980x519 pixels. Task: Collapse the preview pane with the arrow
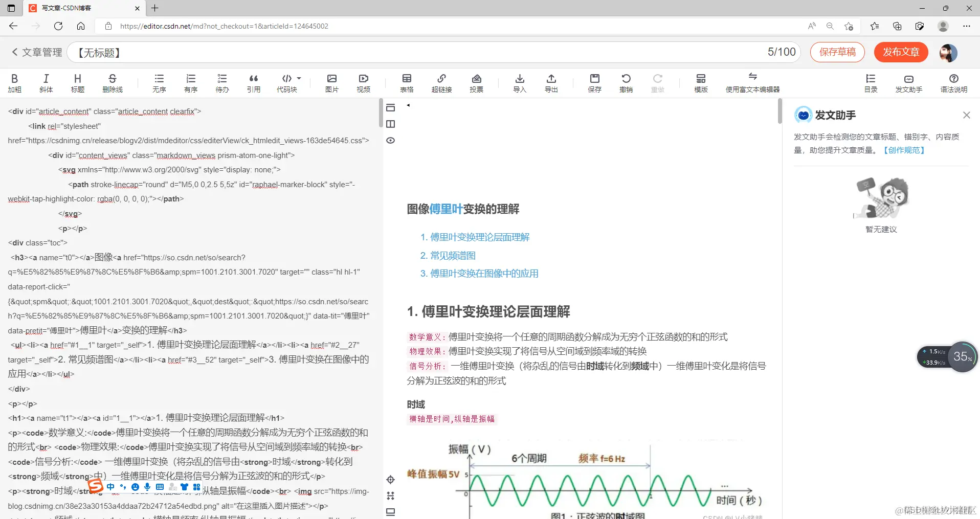click(408, 106)
